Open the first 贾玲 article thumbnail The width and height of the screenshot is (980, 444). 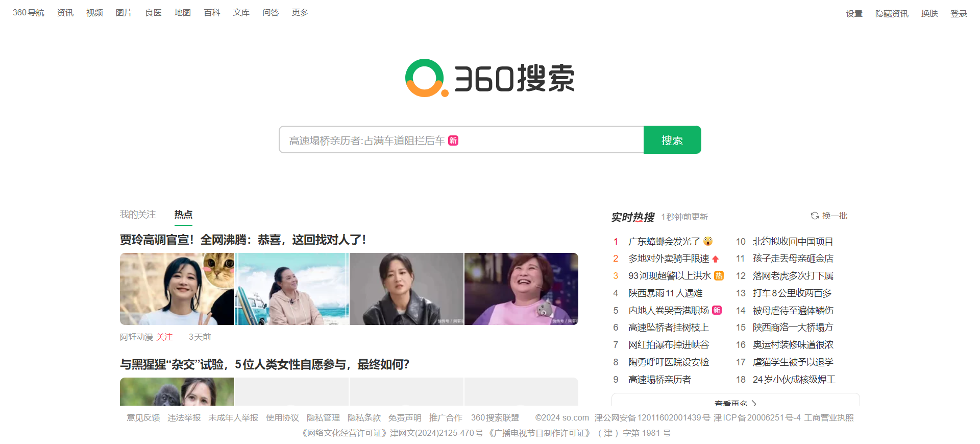(177, 289)
